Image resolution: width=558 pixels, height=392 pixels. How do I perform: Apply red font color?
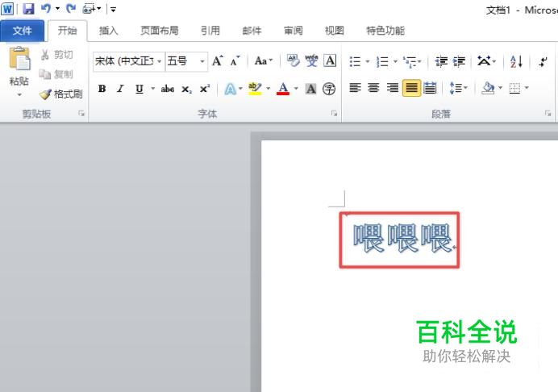coord(283,89)
